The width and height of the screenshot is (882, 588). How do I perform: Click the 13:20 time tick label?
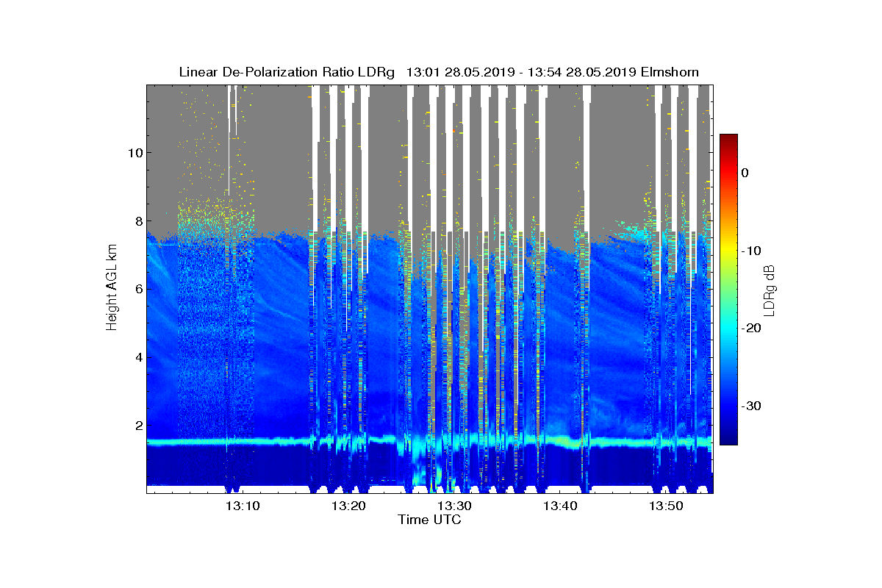coord(348,506)
